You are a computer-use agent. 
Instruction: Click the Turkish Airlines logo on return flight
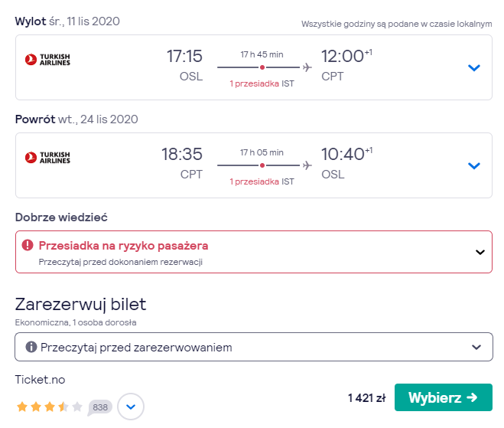(47, 158)
